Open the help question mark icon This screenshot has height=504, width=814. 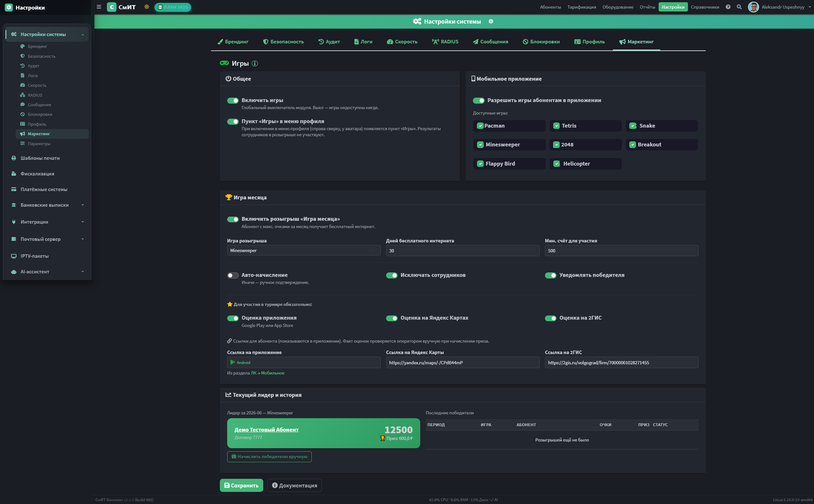point(728,7)
